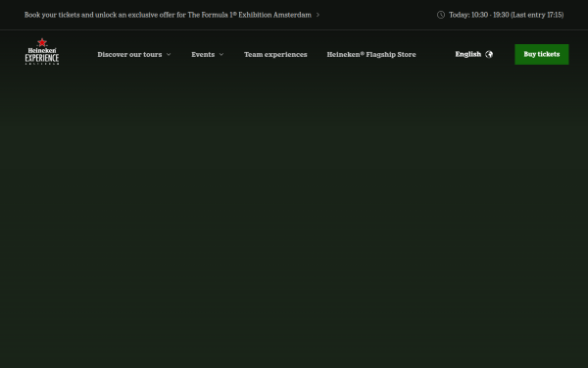
Task: Click today's opening hours text
Action: click(x=507, y=15)
